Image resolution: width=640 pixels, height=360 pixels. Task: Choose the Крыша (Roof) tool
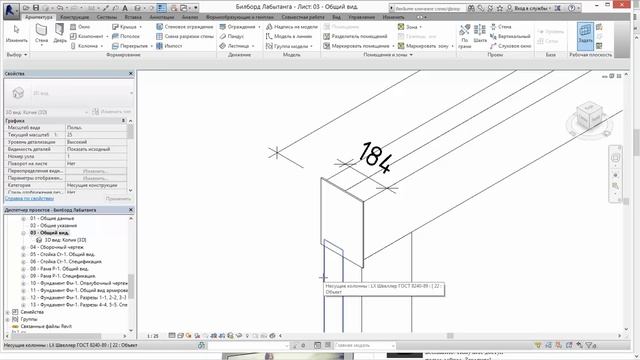pyautogui.click(x=124, y=27)
